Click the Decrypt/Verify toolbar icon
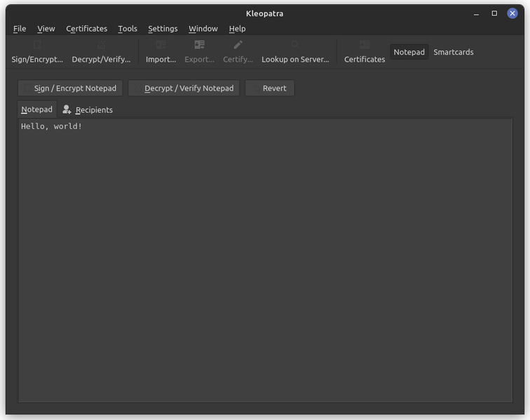The width and height of the screenshot is (530, 420). 101,45
